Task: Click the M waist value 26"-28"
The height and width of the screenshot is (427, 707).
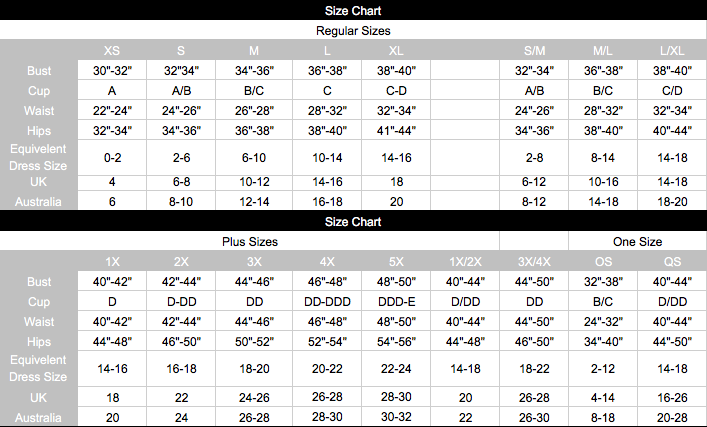Action: (254, 110)
